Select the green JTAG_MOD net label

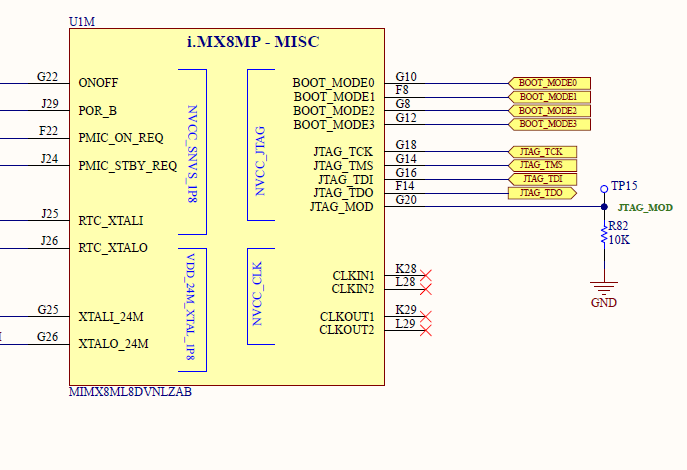[645, 208]
